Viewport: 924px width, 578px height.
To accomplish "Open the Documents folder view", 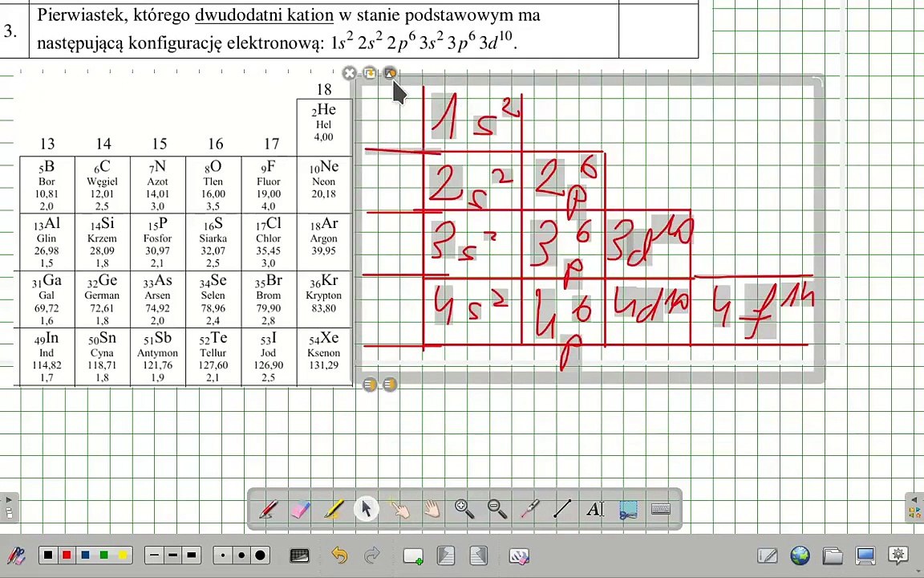I will coord(832,556).
